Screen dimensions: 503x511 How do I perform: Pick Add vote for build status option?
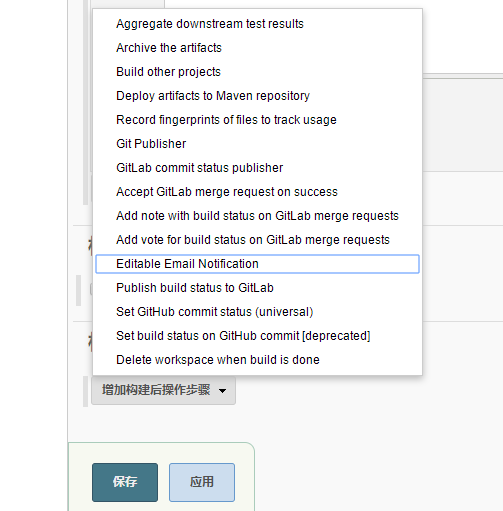tap(257, 240)
